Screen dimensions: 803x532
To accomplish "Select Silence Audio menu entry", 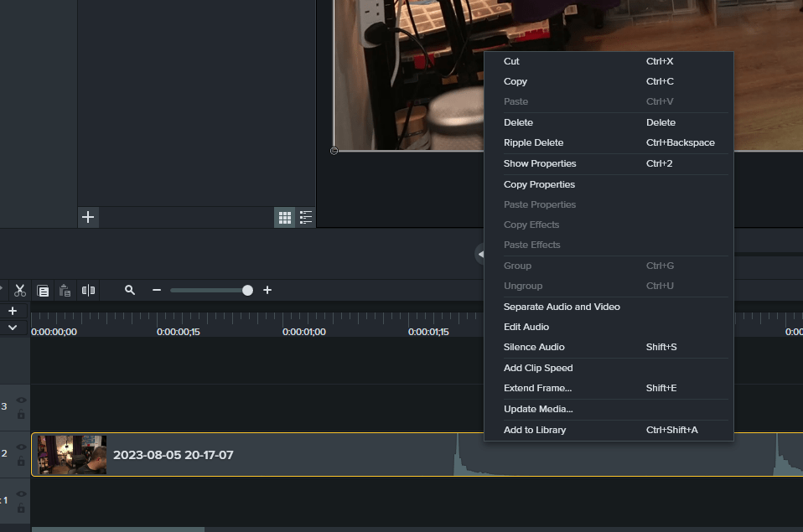I will 609,347.
